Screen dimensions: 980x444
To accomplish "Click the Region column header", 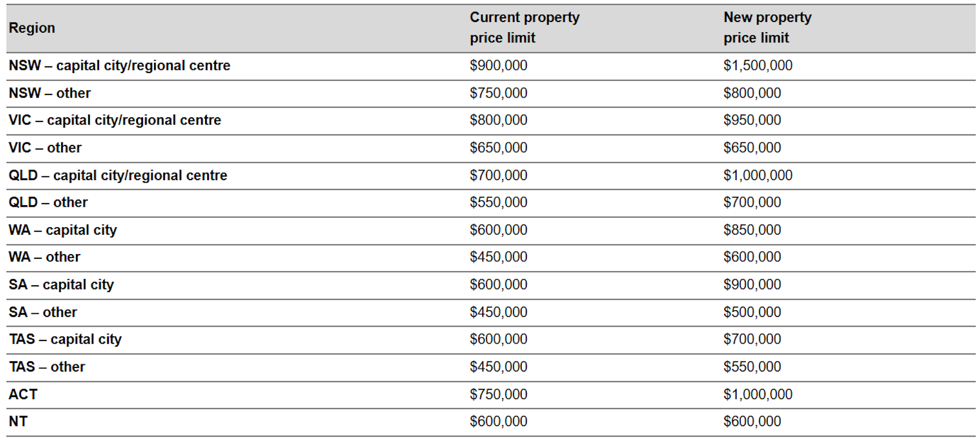I will (x=32, y=28).
